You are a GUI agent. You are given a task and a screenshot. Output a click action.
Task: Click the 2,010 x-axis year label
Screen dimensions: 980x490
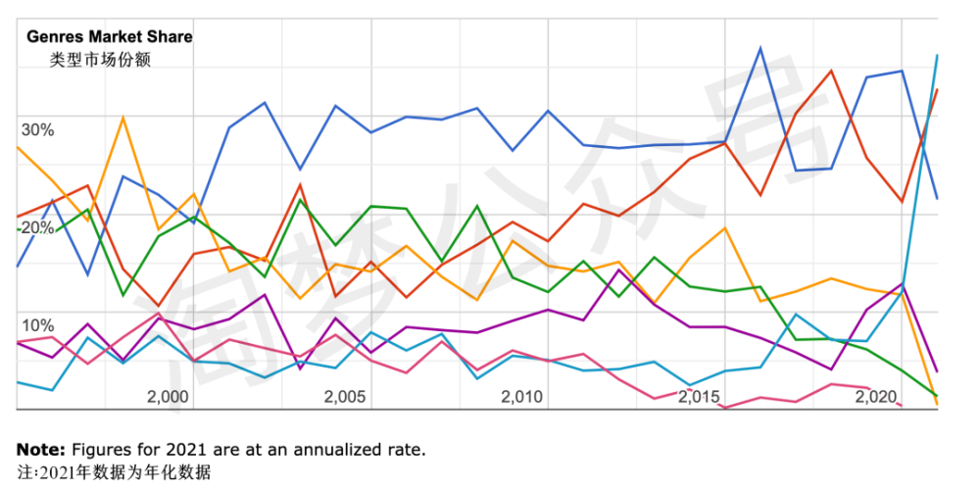(x=521, y=397)
